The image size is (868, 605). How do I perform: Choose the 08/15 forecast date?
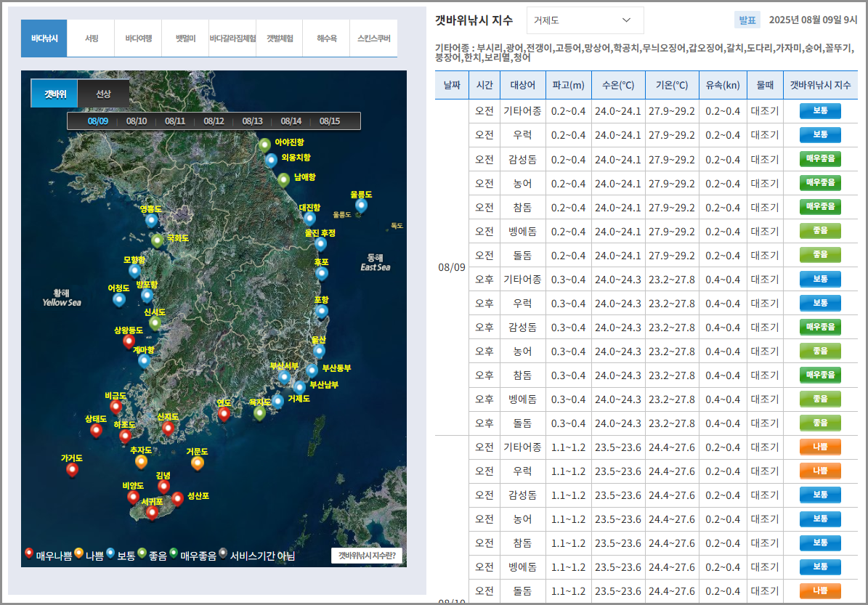pyautogui.click(x=330, y=121)
